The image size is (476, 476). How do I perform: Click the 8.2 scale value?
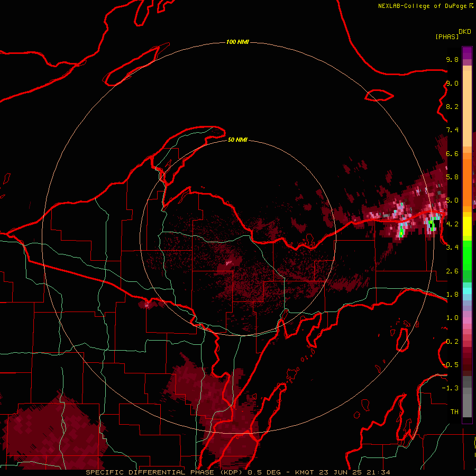click(452, 106)
